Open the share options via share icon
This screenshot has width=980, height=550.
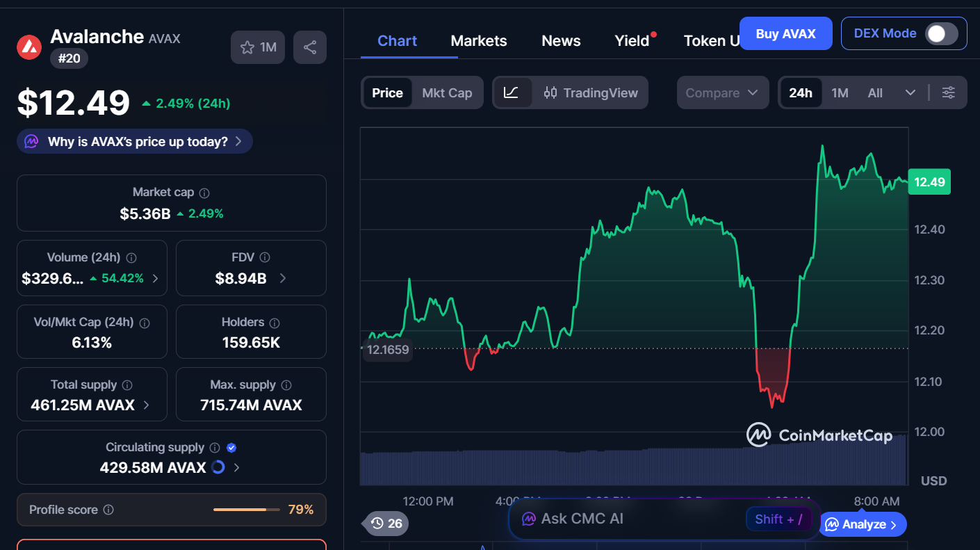309,47
